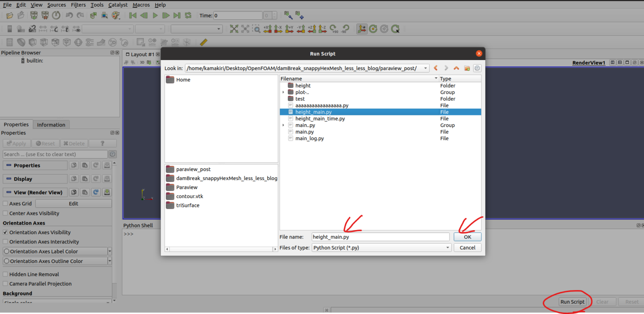Toggle Camera Parallel Projection checkbox
The width and height of the screenshot is (644, 314).
pos(5,284)
